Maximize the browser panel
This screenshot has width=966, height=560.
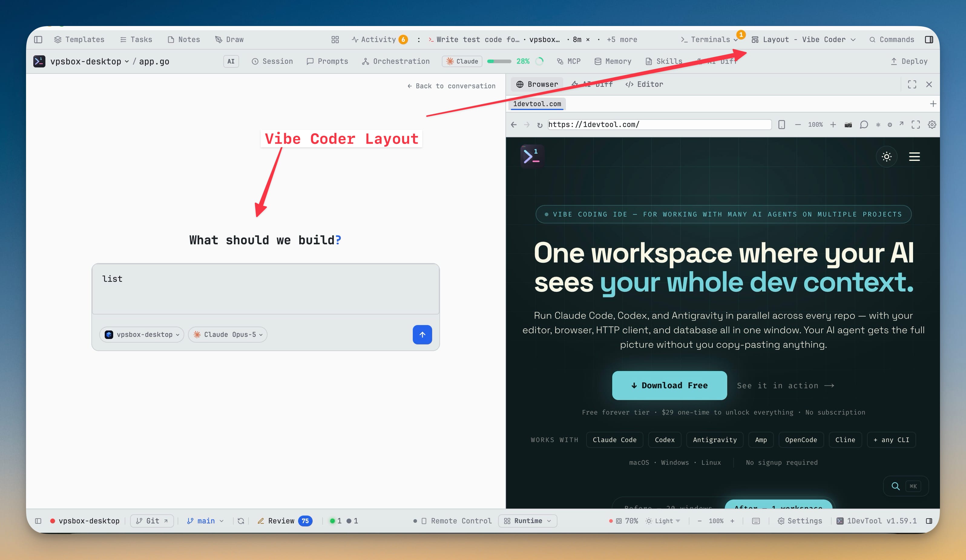click(x=912, y=84)
